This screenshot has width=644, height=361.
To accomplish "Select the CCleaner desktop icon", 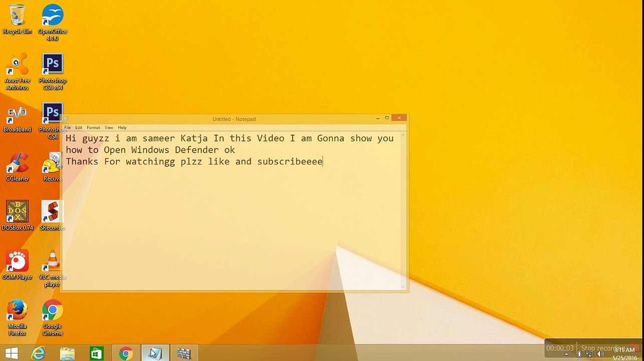I will 17,167.
